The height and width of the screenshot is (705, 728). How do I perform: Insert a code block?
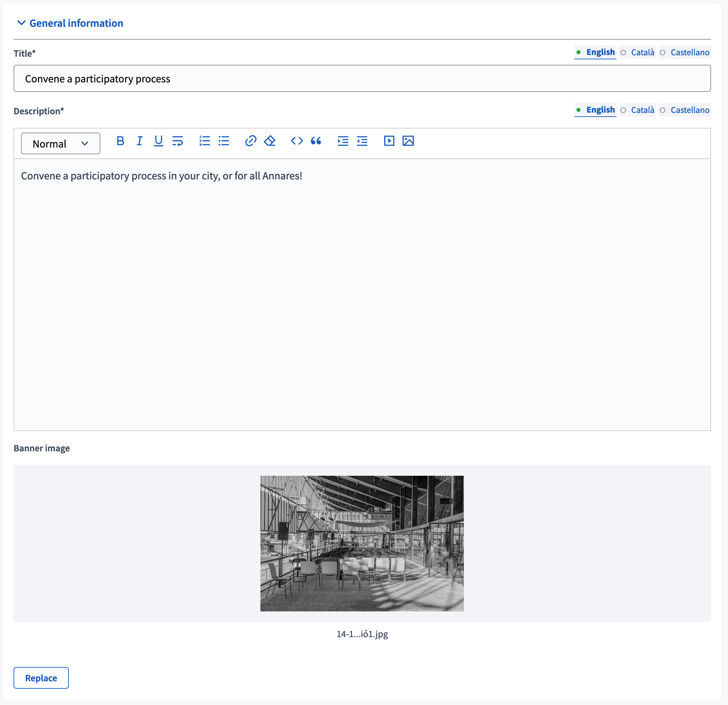pyautogui.click(x=296, y=141)
